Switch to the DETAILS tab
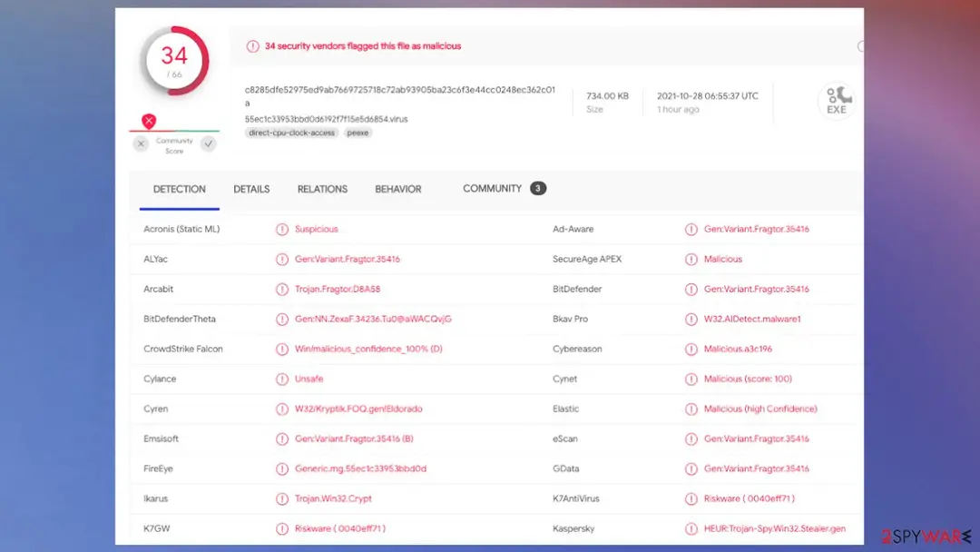The image size is (980, 552). (251, 189)
